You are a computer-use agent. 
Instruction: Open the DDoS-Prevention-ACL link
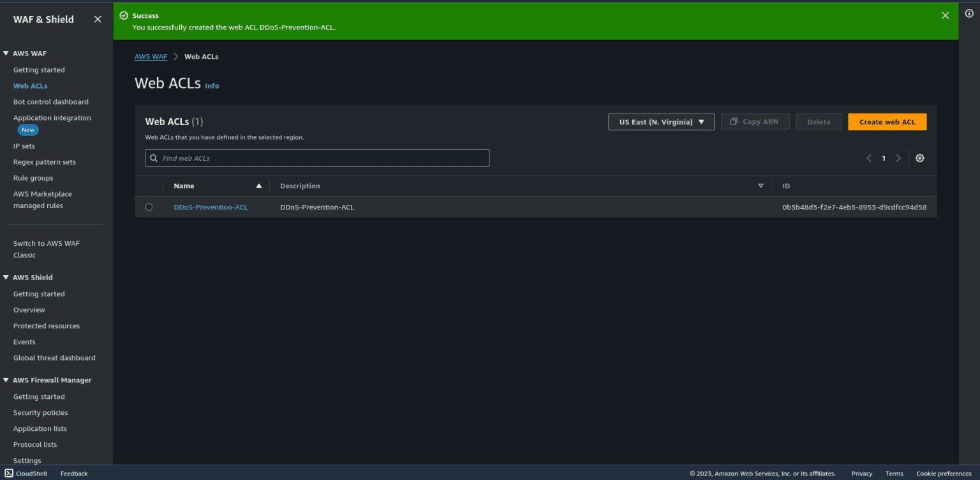coord(211,207)
